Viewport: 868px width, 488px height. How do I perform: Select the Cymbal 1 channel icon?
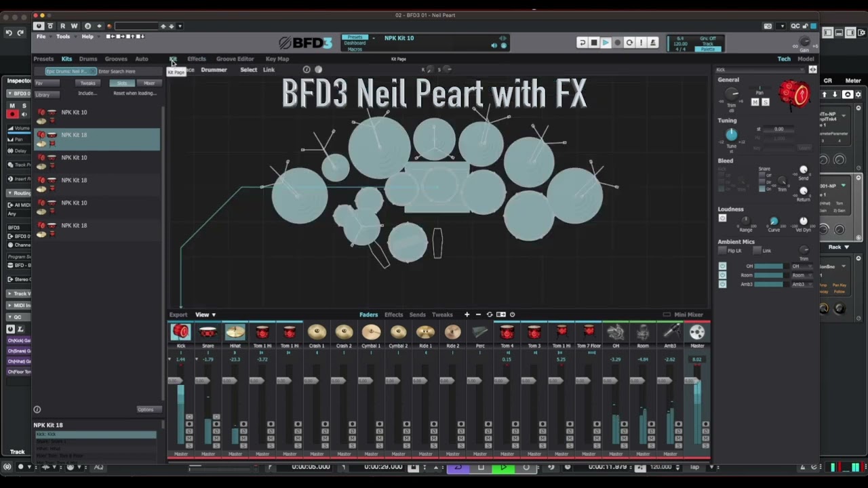pos(371,332)
